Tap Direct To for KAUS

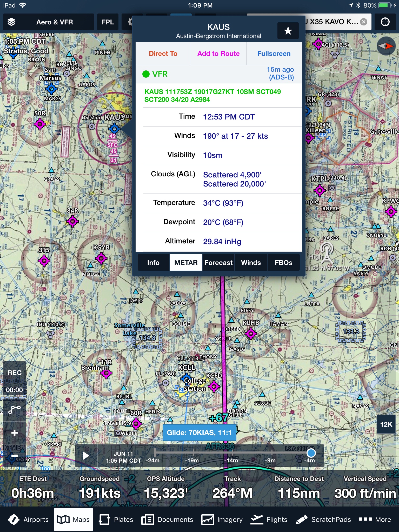pos(163,54)
